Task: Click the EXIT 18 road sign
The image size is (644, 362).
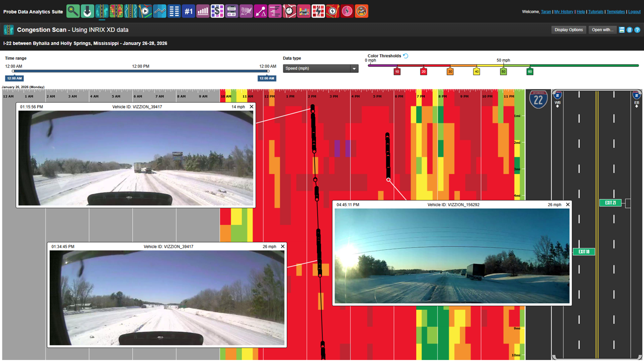Action: tap(584, 251)
